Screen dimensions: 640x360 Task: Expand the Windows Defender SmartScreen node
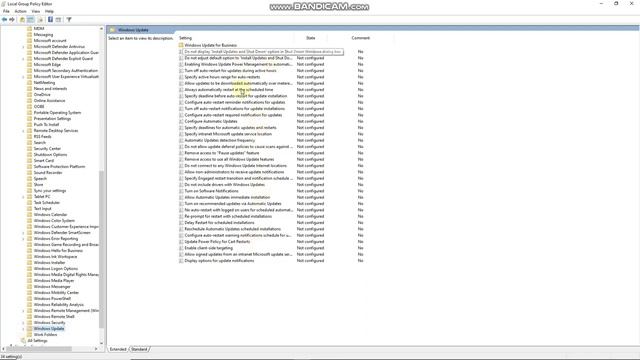point(23,233)
